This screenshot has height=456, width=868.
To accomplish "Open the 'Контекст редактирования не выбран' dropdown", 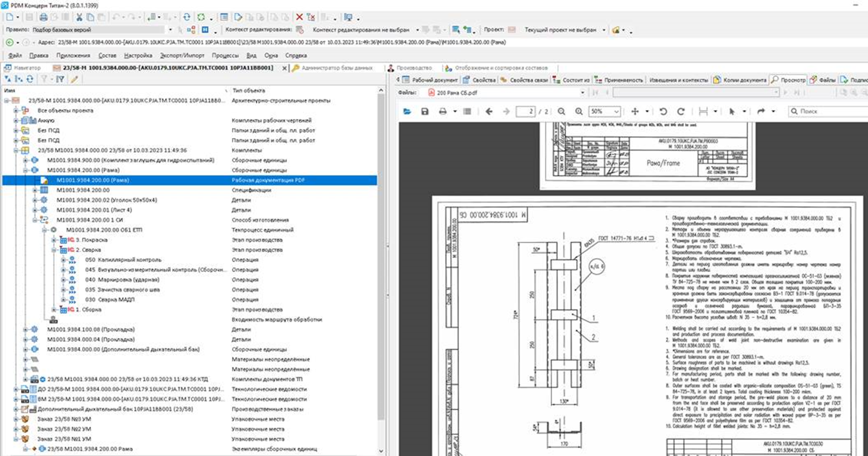I will (x=417, y=30).
